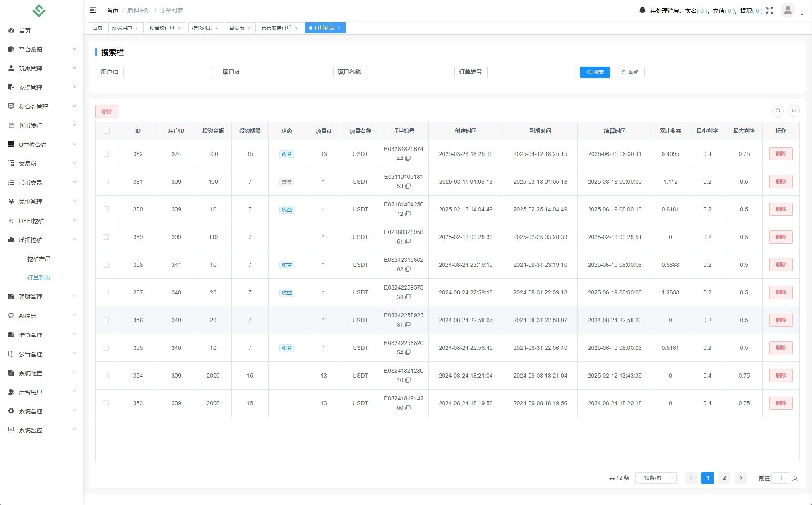Open 挖矿产品 submenu item
Image resolution: width=812 pixels, height=505 pixels.
click(x=39, y=259)
